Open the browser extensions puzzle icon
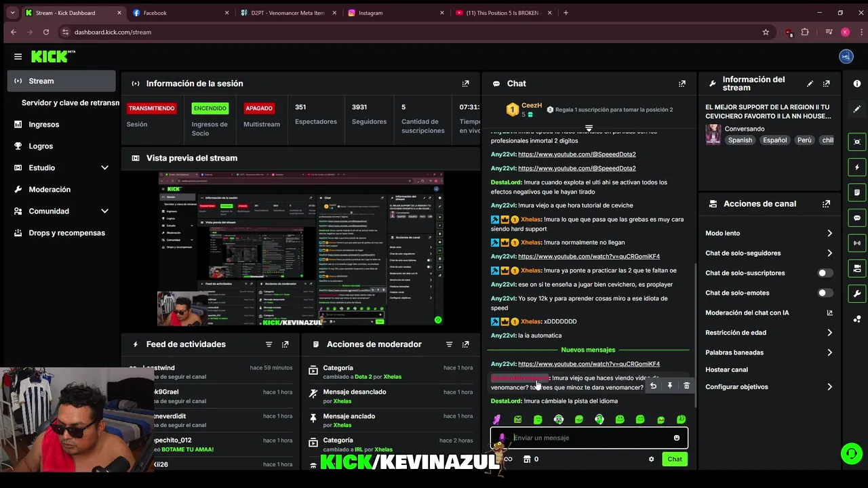Screen dimensions: 868x488 pos(805,32)
